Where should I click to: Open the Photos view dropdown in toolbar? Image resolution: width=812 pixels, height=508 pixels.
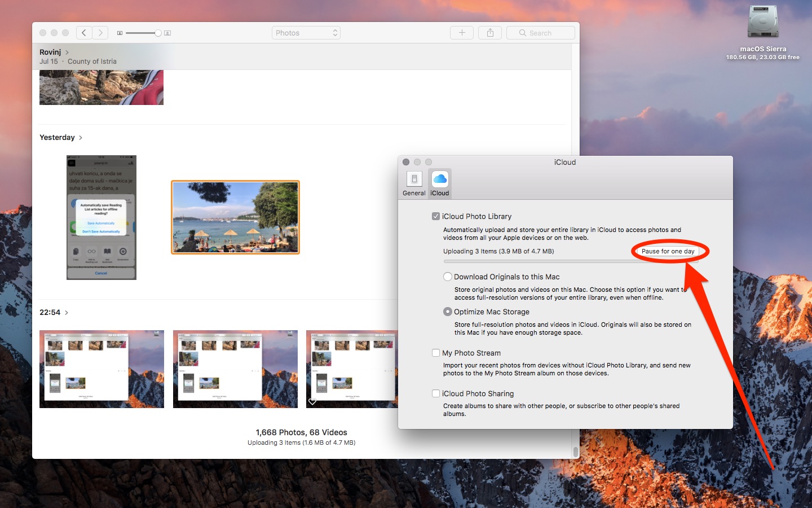306,33
